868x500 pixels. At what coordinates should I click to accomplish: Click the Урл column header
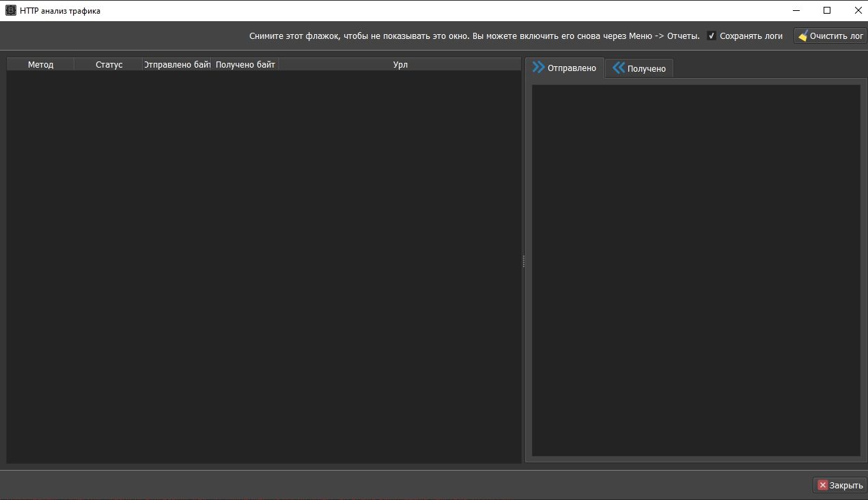(400, 64)
